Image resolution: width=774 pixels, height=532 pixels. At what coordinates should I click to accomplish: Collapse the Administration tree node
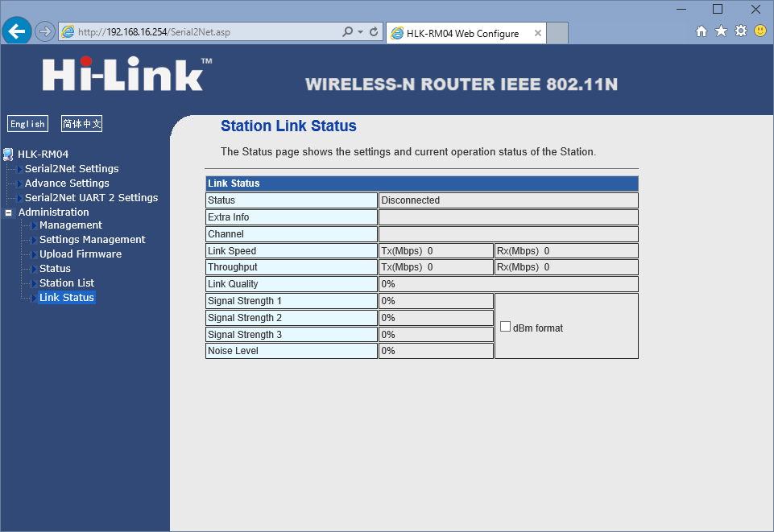tap(8, 213)
